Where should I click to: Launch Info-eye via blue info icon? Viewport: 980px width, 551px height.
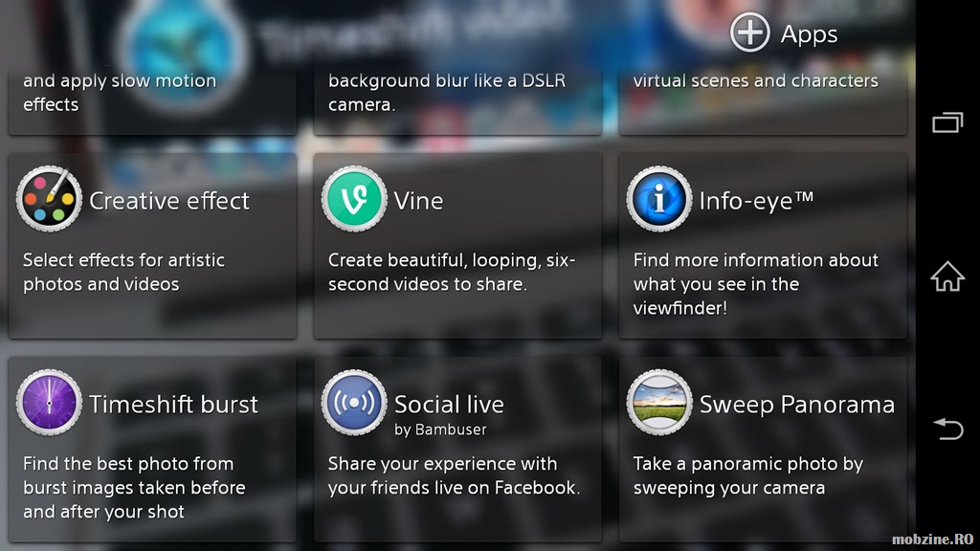pyautogui.click(x=659, y=199)
